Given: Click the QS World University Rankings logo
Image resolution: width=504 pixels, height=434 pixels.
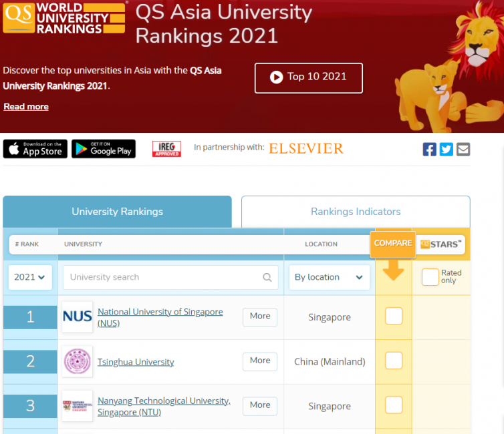Looking at the screenshot, I should pyautogui.click(x=64, y=17).
